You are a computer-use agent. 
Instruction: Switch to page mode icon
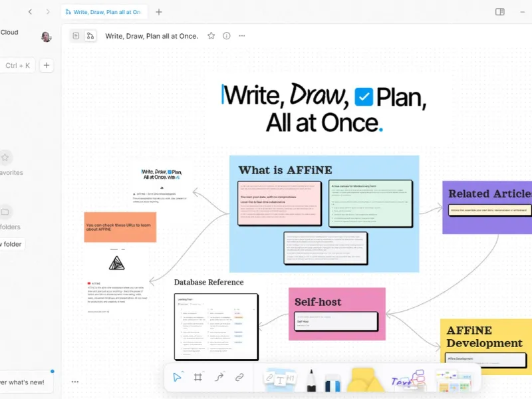(x=76, y=36)
